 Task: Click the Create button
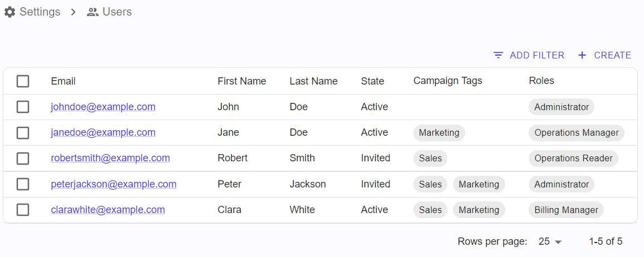(604, 55)
